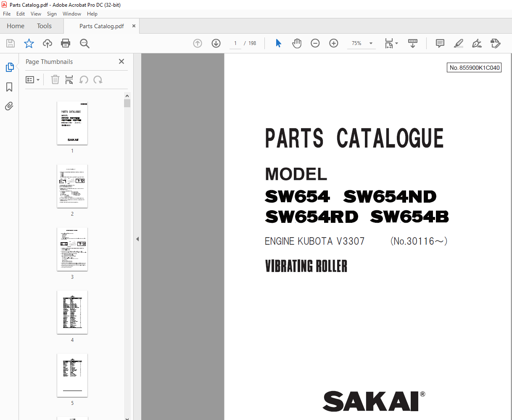Click the insert page break icon
Image resolution: width=512 pixels, height=420 pixels.
coord(69,79)
